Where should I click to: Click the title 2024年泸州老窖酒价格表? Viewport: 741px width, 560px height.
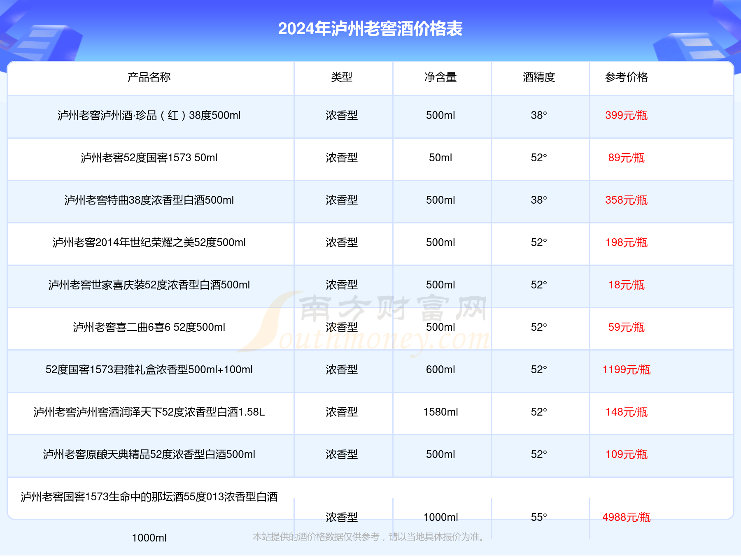tap(370, 29)
